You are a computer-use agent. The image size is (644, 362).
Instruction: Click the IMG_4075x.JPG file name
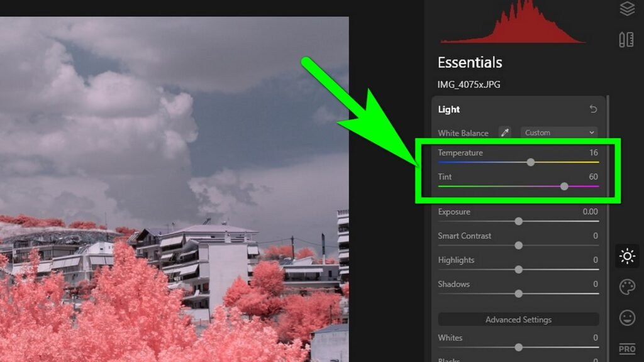(469, 85)
